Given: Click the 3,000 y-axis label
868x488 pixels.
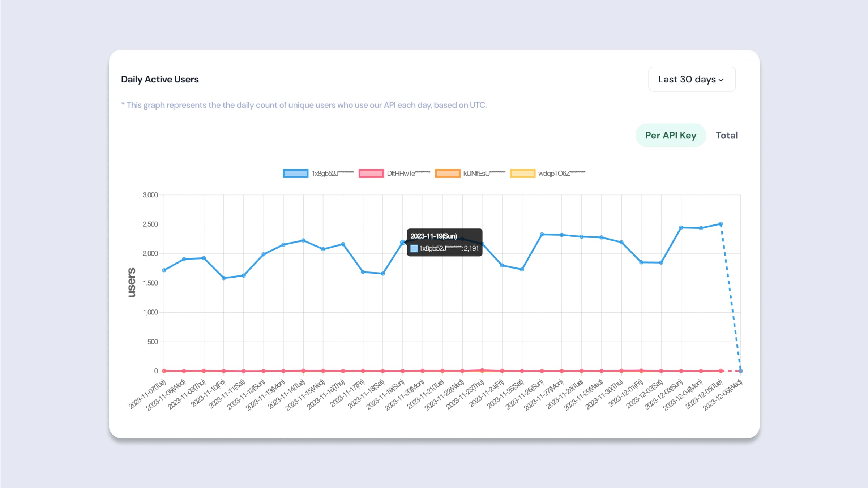Looking at the screenshot, I should tap(150, 195).
